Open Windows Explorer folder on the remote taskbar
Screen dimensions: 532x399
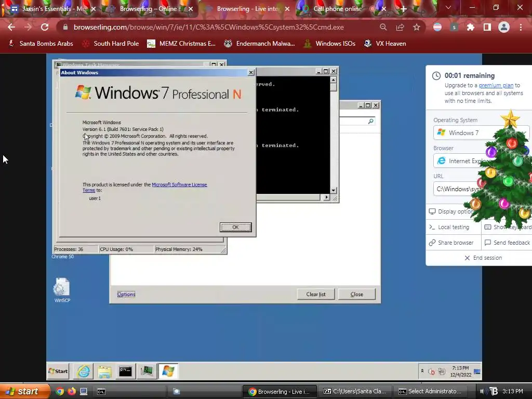(x=104, y=371)
